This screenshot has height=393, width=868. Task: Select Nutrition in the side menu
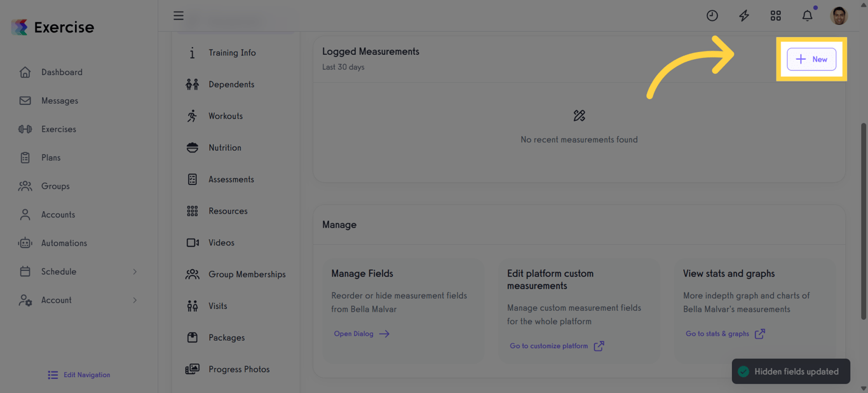(225, 148)
